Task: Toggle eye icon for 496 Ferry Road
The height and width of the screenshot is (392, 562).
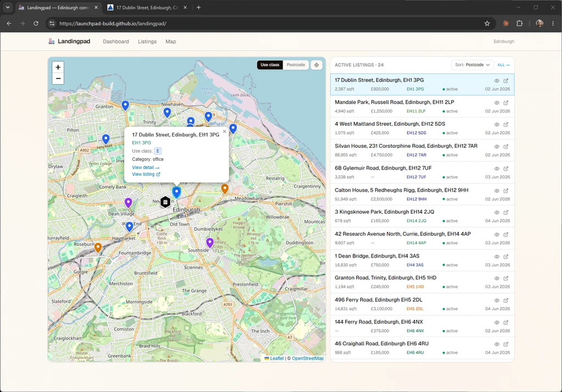Action: [497, 300]
